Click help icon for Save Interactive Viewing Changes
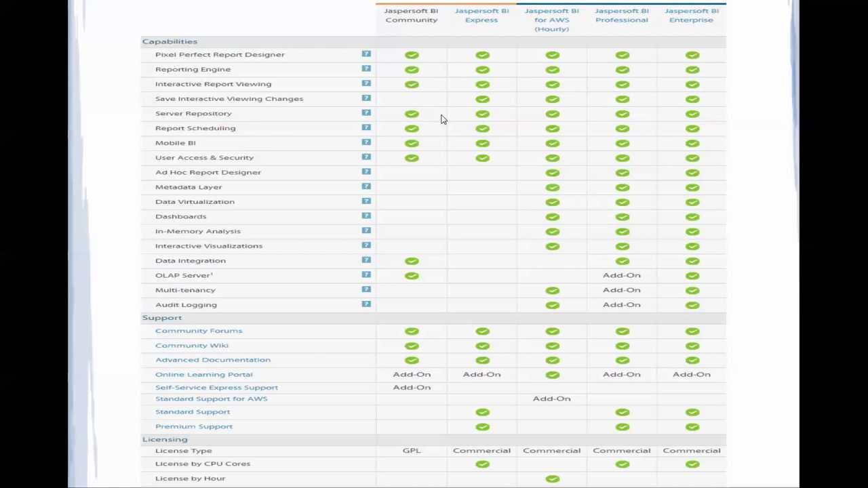The height and width of the screenshot is (488, 868). coord(366,98)
